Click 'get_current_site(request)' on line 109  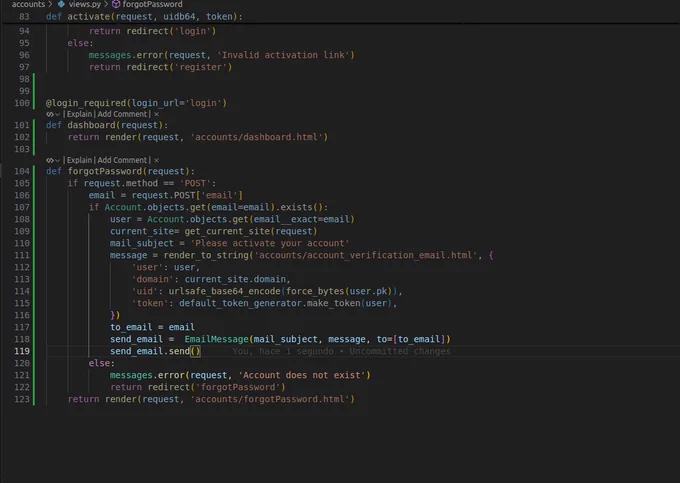[x=251, y=232]
